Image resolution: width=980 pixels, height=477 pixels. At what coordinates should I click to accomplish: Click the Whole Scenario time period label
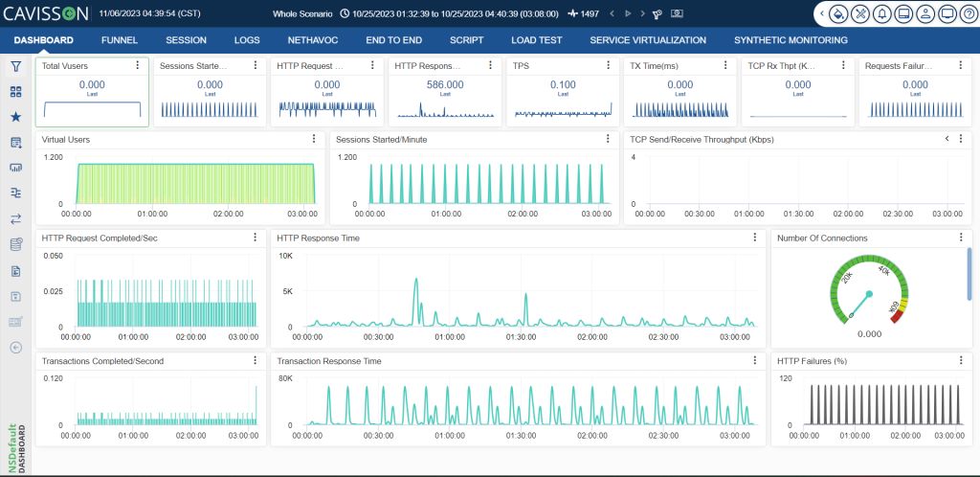click(x=302, y=13)
